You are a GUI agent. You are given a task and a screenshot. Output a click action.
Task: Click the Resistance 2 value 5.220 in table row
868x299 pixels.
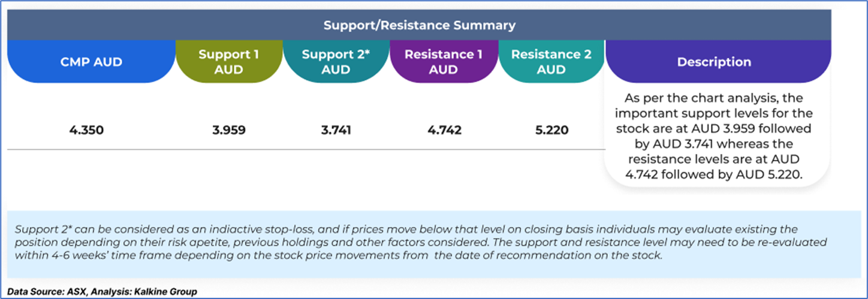[x=551, y=130]
